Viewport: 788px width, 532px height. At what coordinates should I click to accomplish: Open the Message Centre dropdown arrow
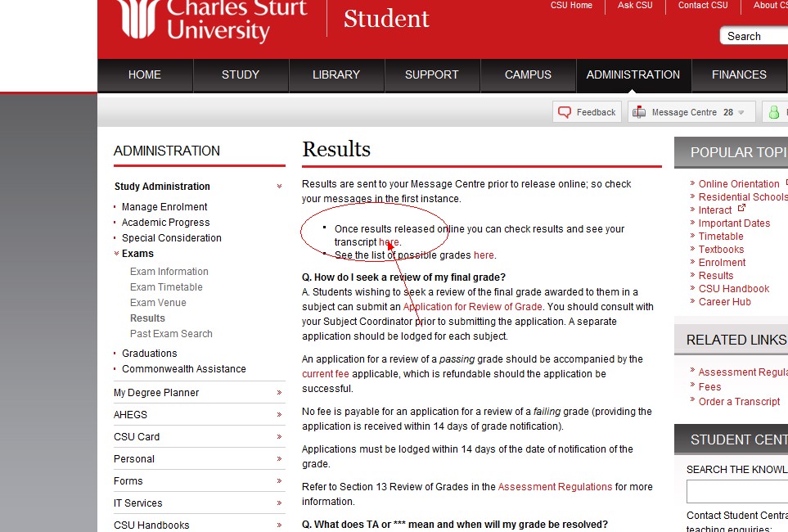coord(741,113)
